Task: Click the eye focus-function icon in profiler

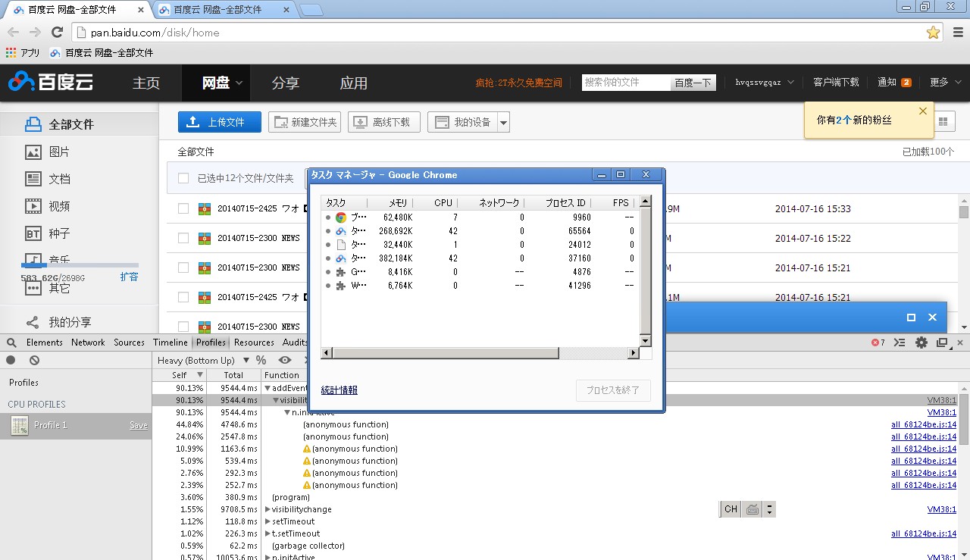Action: 285,361
